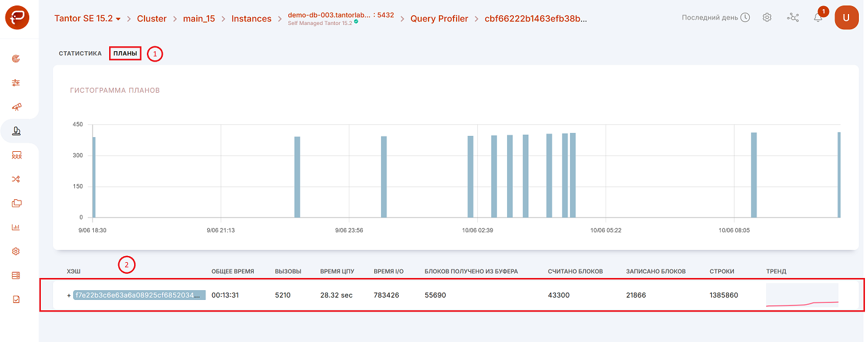
Task: Go to Instances breadcrumb
Action: point(252,18)
